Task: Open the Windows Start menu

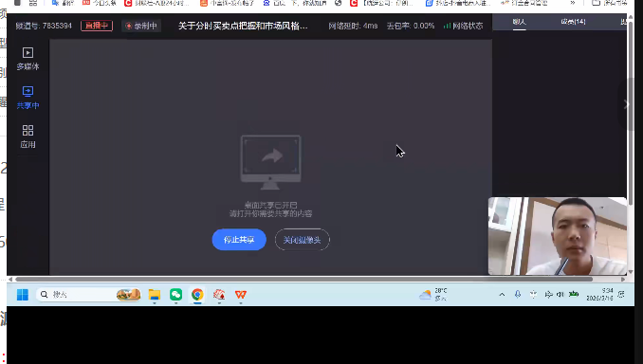Action: (x=23, y=294)
